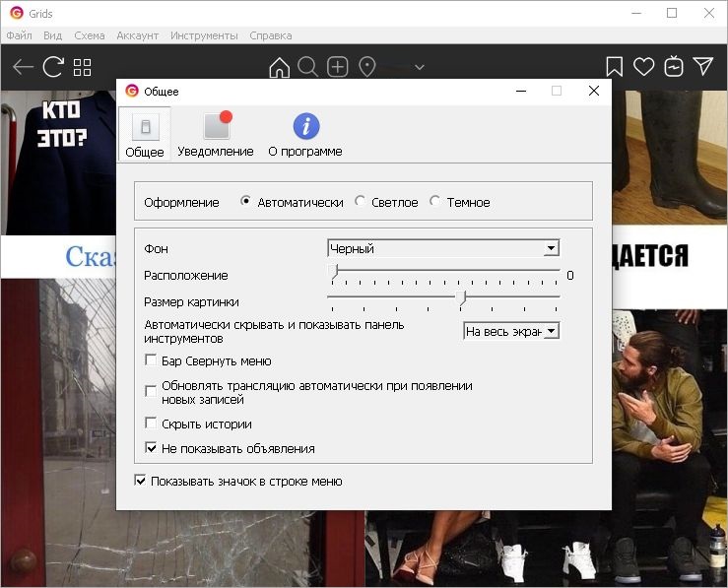The image size is (728, 588).
Task: Switch to the grid layout view icon
Action: click(x=82, y=67)
